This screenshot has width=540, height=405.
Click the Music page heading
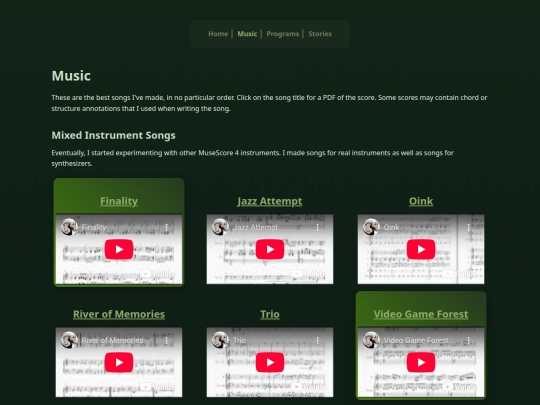click(x=71, y=76)
